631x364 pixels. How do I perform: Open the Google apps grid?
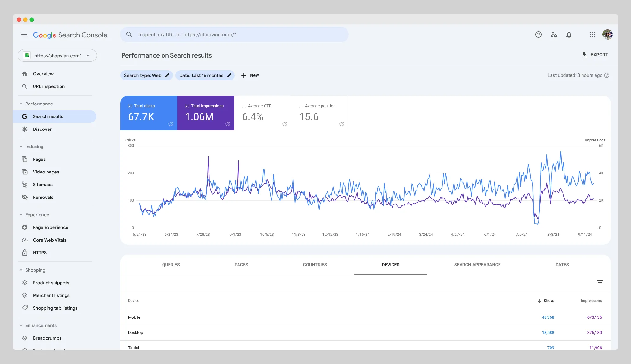point(592,35)
